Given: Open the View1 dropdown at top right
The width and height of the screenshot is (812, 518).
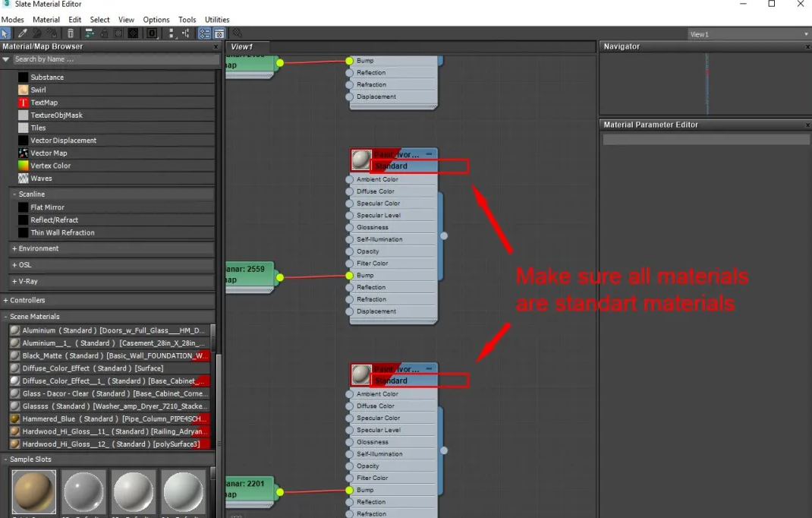Looking at the screenshot, I should pyautogui.click(x=749, y=34).
